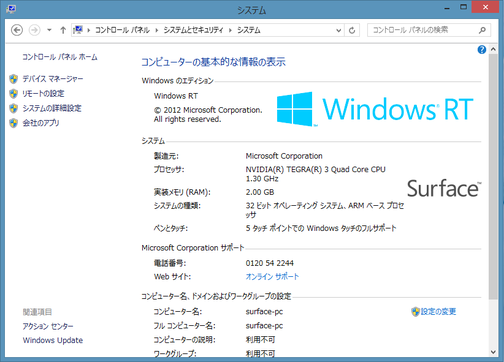Viewport: 504px width, 362px height.
Task: Click the scrollbar up arrow
Action: [x=493, y=49]
